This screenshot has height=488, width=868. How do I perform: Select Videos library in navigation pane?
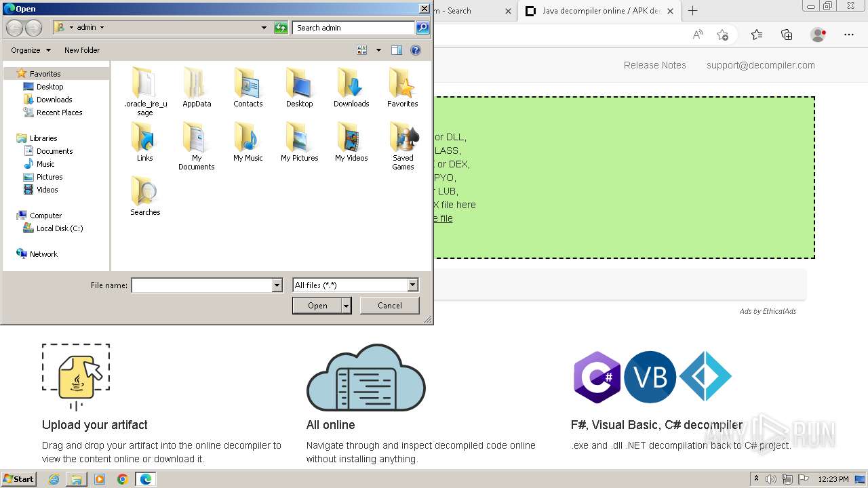click(x=47, y=190)
